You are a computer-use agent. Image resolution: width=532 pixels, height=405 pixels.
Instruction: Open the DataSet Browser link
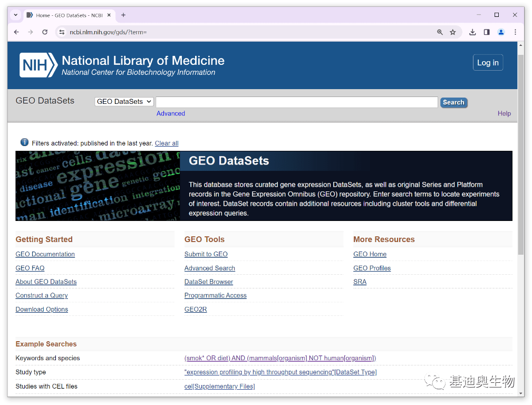click(x=209, y=282)
